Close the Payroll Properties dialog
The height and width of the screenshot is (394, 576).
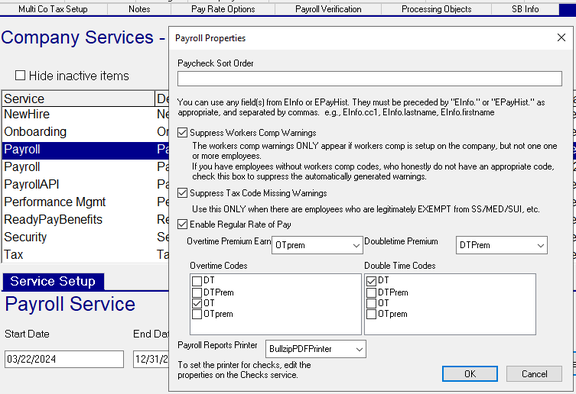(x=561, y=37)
